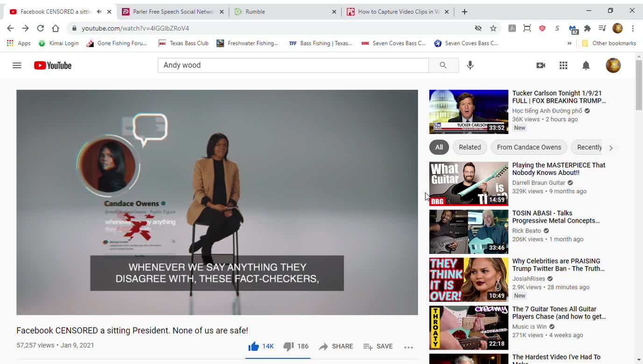Image resolution: width=643 pixels, height=364 pixels.
Task: Open the YouTube account avatar menu
Action: (x=613, y=65)
